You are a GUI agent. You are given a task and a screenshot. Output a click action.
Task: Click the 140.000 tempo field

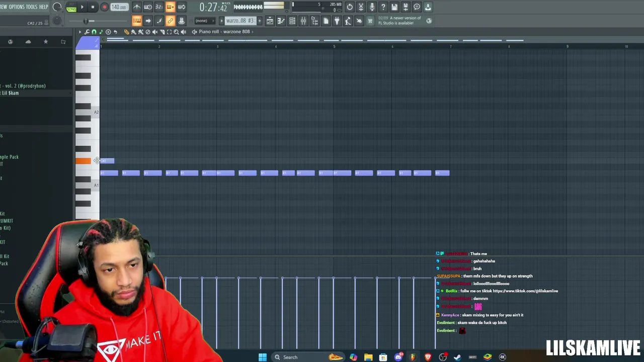click(119, 8)
